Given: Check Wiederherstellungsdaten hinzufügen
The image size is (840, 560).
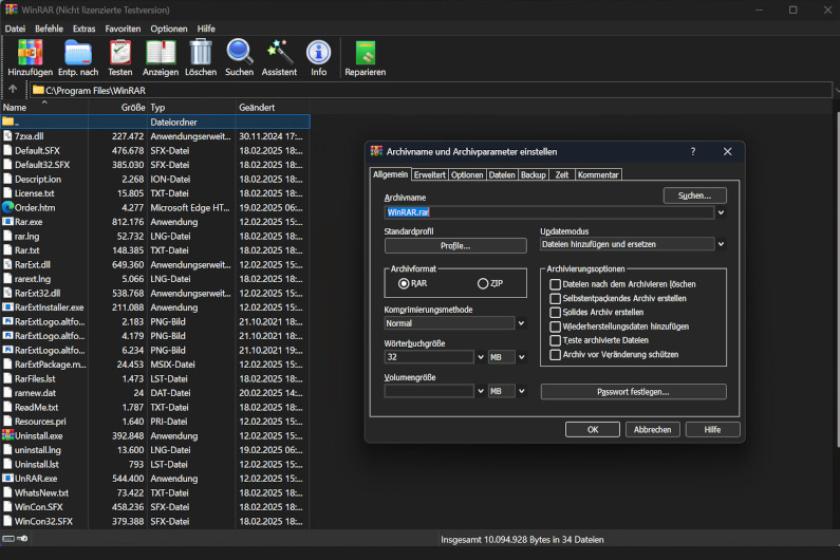Looking at the screenshot, I should [555, 326].
